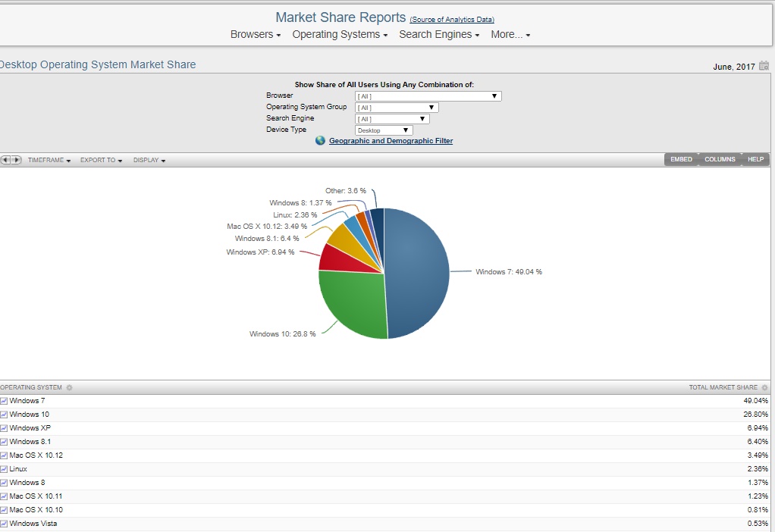
Task: Click the HELP button
Action: click(755, 160)
